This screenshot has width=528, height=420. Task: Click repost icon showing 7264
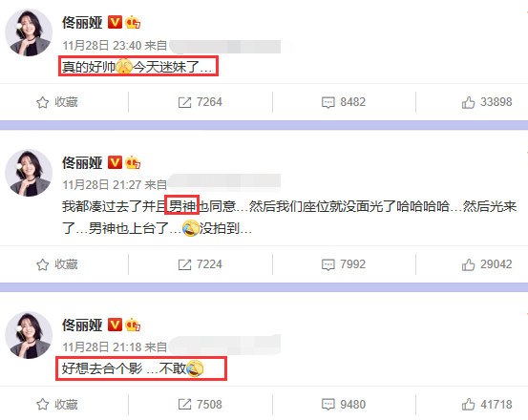tap(184, 102)
